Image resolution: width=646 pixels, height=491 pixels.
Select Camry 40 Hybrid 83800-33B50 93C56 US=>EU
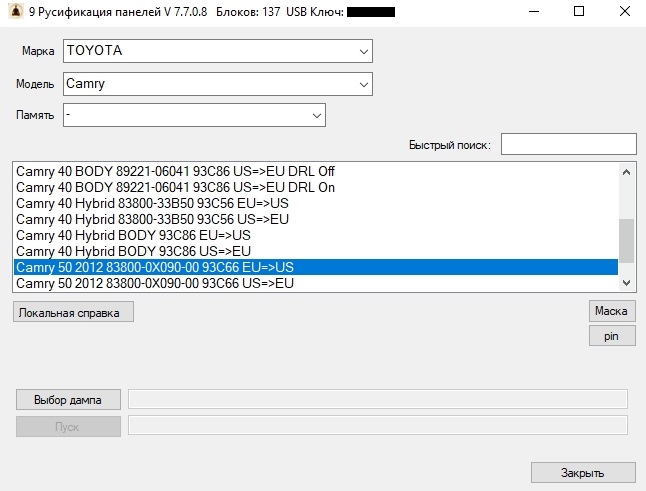coord(316,219)
